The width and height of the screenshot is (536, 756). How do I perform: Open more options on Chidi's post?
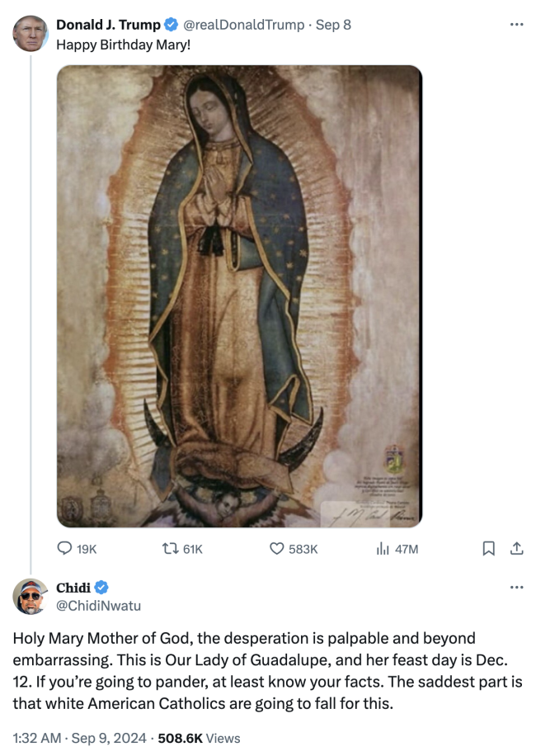(517, 588)
